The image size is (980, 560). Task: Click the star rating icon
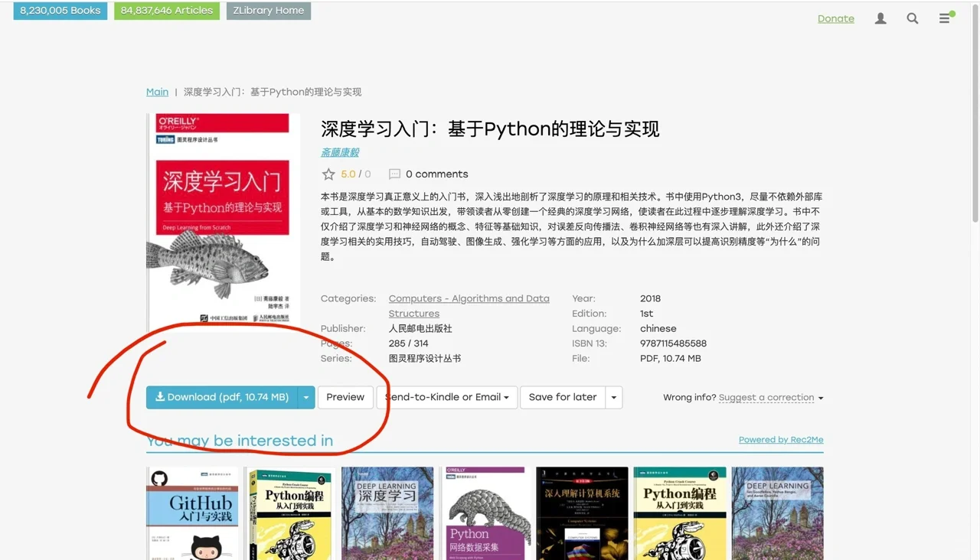pos(328,174)
